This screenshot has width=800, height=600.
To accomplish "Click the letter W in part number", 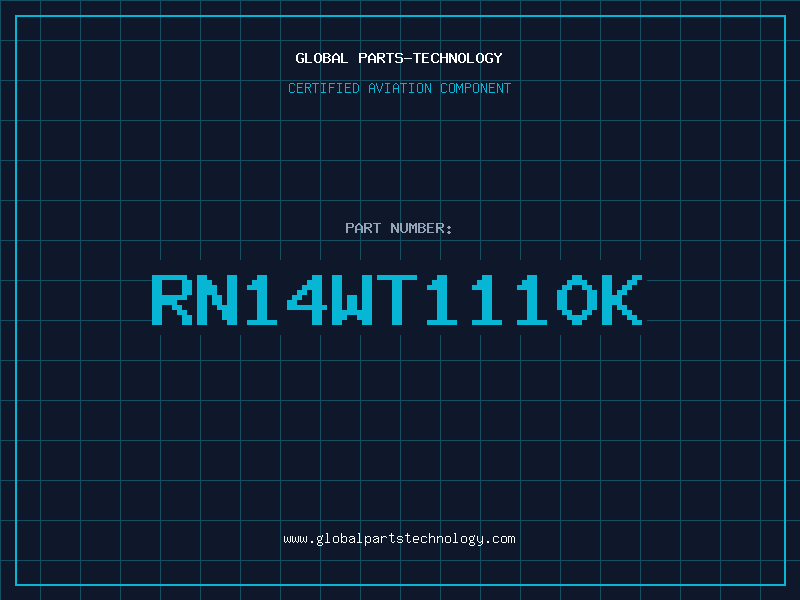I will point(352,299).
